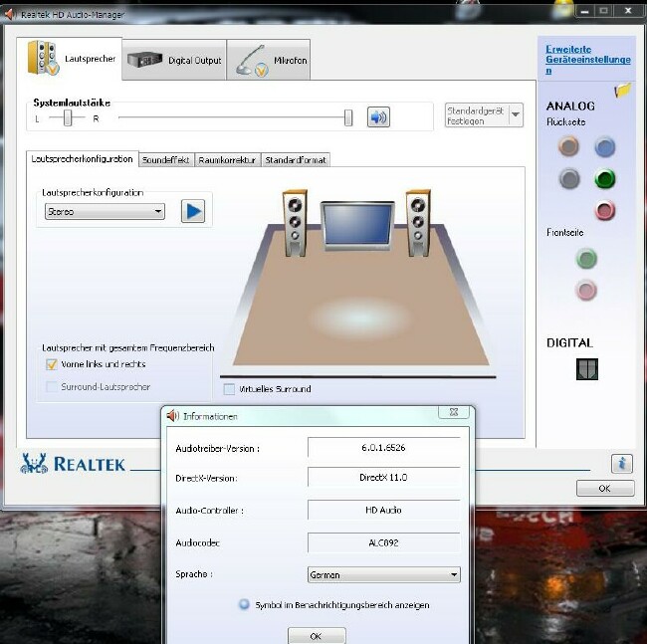
Task: Click the orange rear analog jack
Action: pyautogui.click(x=568, y=146)
